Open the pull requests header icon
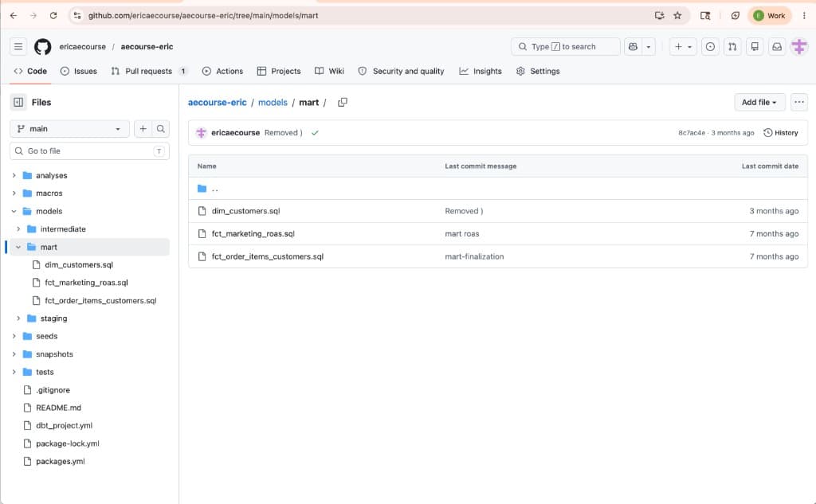Viewport: 816px width, 504px height. point(732,47)
